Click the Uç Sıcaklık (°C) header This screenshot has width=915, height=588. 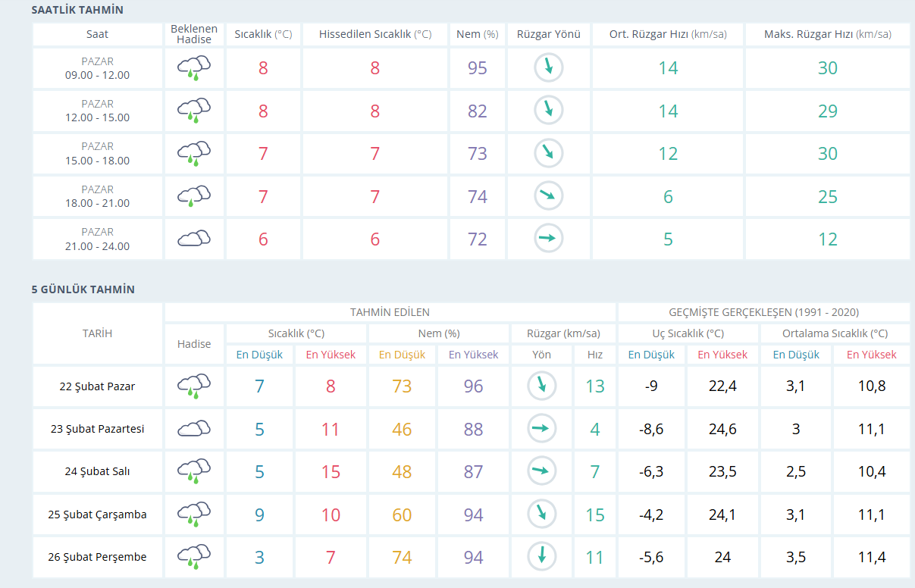tap(688, 333)
